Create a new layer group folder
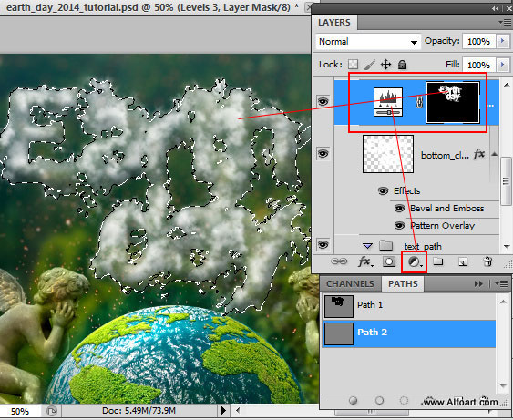 coord(438,261)
